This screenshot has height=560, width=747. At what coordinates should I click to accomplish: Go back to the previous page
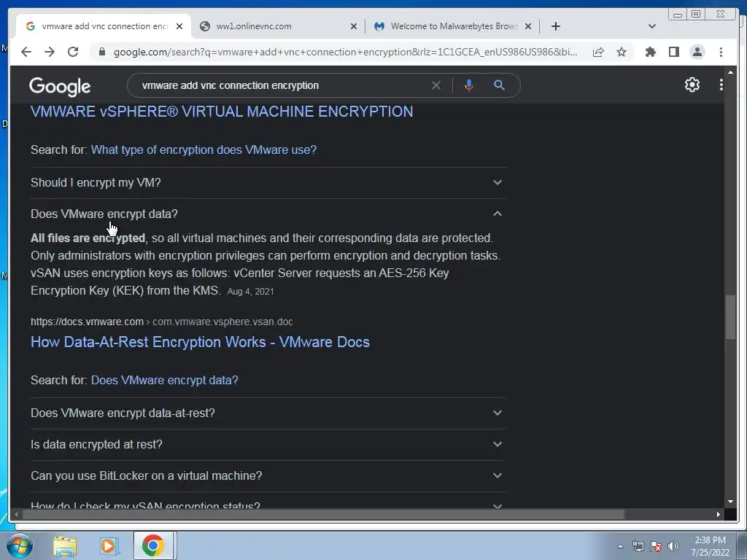coord(26,52)
